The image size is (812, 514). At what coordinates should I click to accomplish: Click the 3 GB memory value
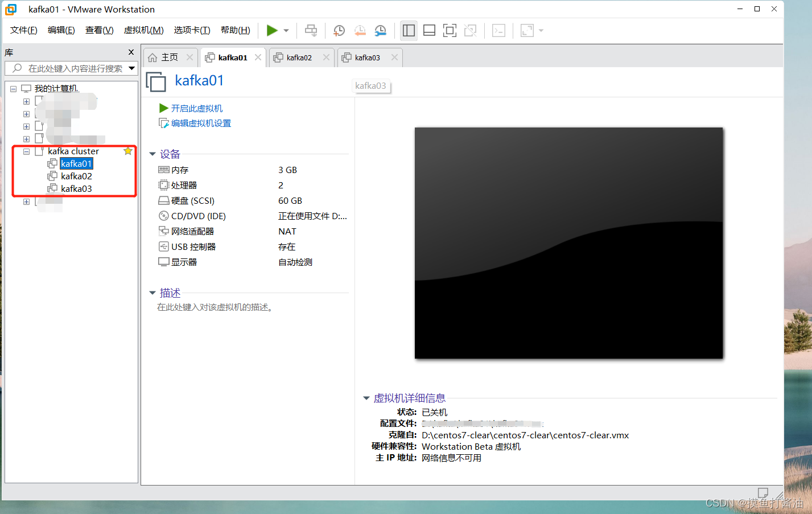tap(287, 170)
